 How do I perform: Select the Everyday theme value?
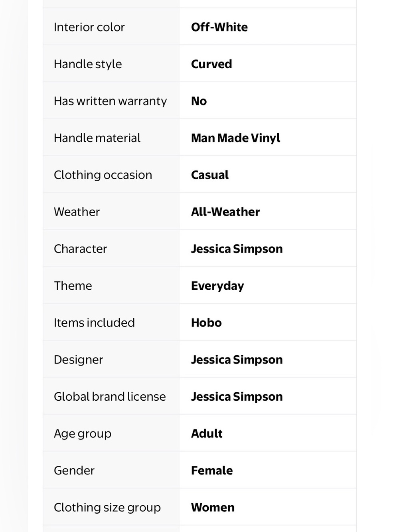[217, 286]
